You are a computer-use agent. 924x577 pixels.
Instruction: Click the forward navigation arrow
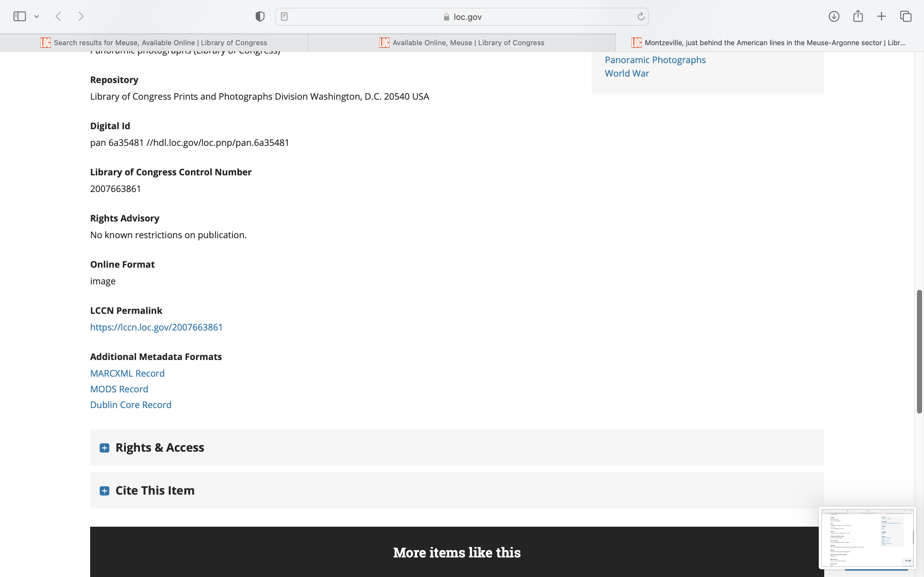(81, 16)
